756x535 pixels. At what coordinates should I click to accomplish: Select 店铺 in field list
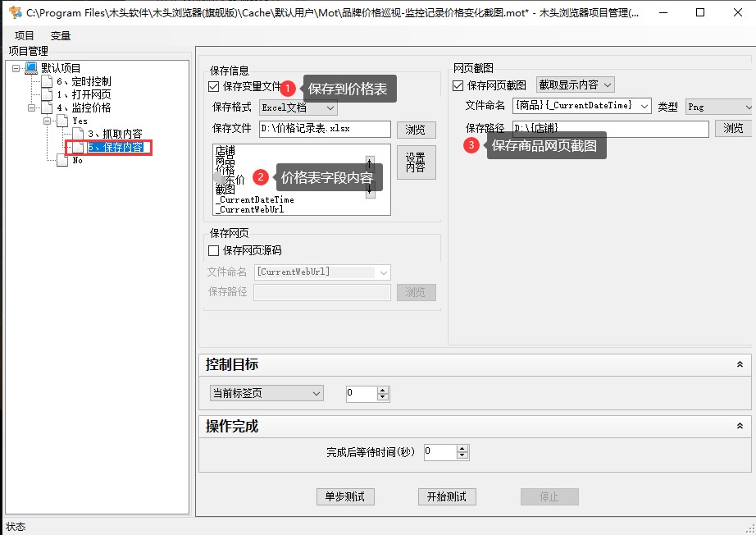click(225, 151)
